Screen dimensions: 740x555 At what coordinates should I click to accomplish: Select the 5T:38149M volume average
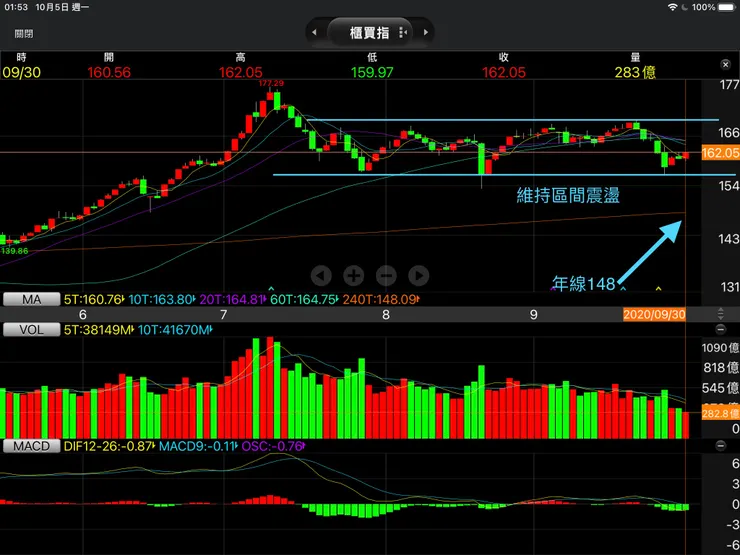click(98, 329)
